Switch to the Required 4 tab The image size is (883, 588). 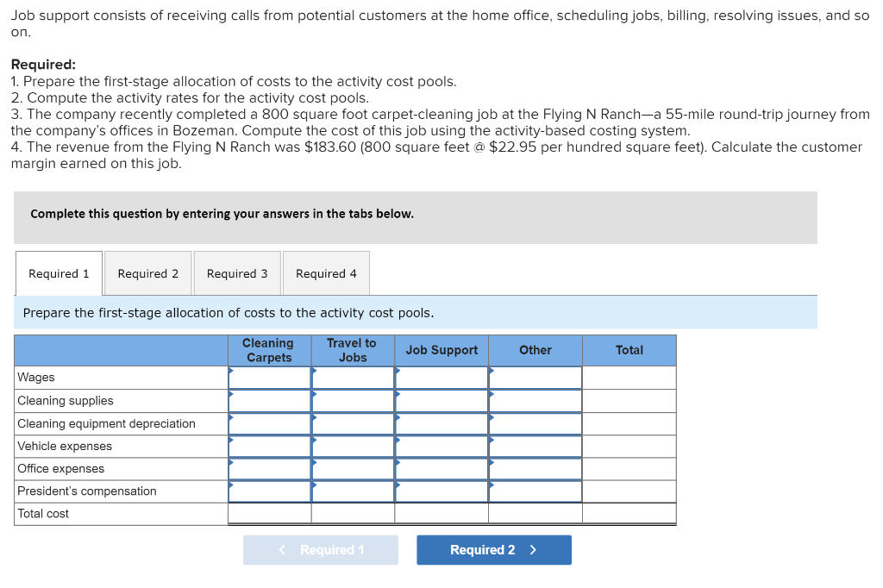[326, 273]
